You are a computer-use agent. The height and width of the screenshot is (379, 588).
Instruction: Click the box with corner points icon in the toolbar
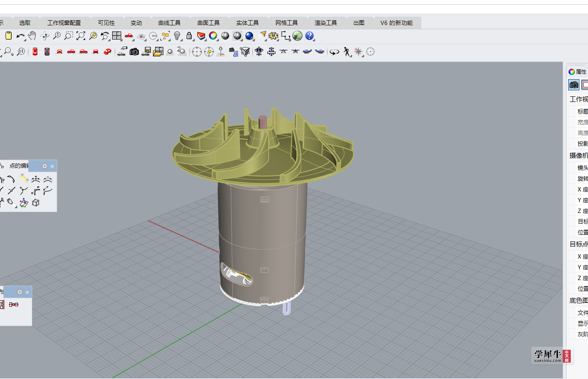[245, 52]
